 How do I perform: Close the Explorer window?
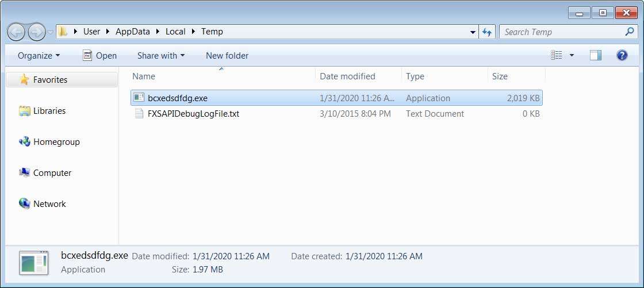point(626,13)
